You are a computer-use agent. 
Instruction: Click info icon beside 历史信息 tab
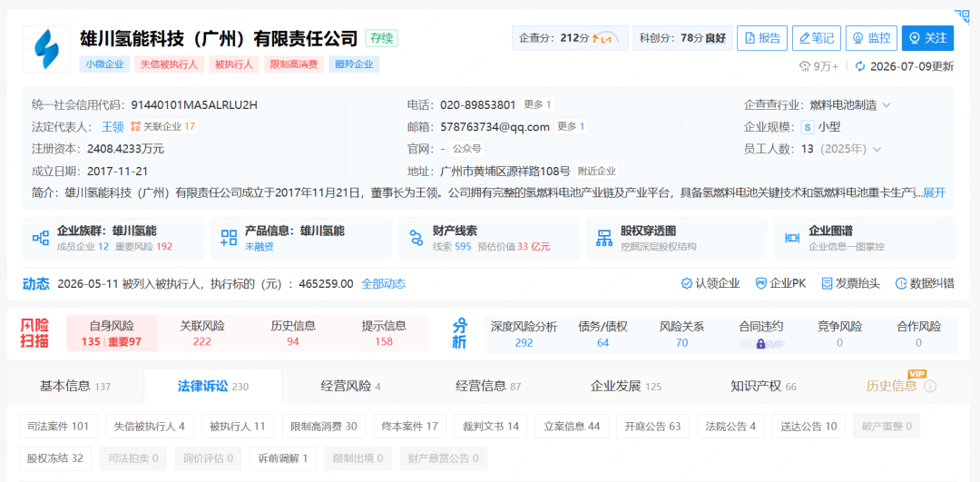pyautogui.click(x=930, y=387)
